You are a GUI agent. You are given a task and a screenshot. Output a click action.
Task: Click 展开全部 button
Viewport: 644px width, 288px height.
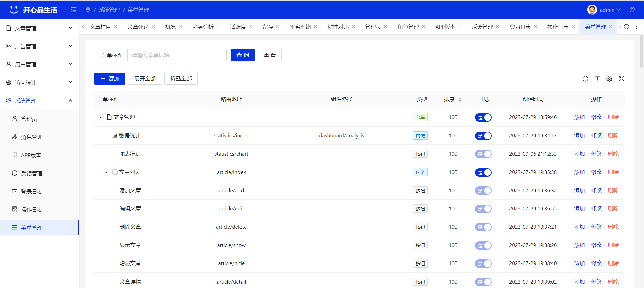click(x=145, y=79)
